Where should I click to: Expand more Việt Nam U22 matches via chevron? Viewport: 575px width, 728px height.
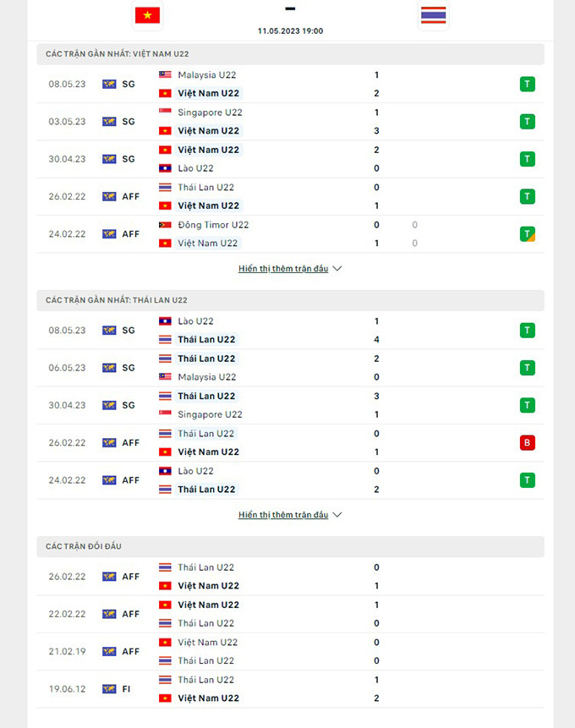337,269
